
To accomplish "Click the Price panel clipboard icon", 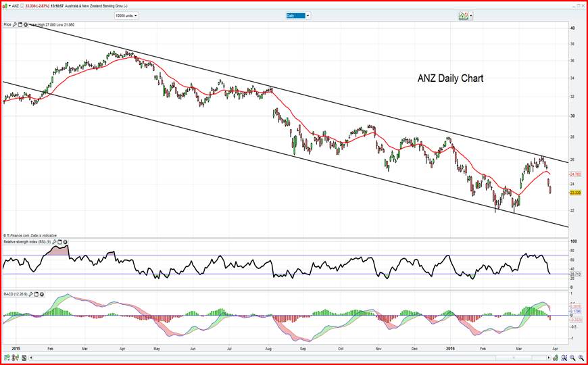I will [21, 24].
